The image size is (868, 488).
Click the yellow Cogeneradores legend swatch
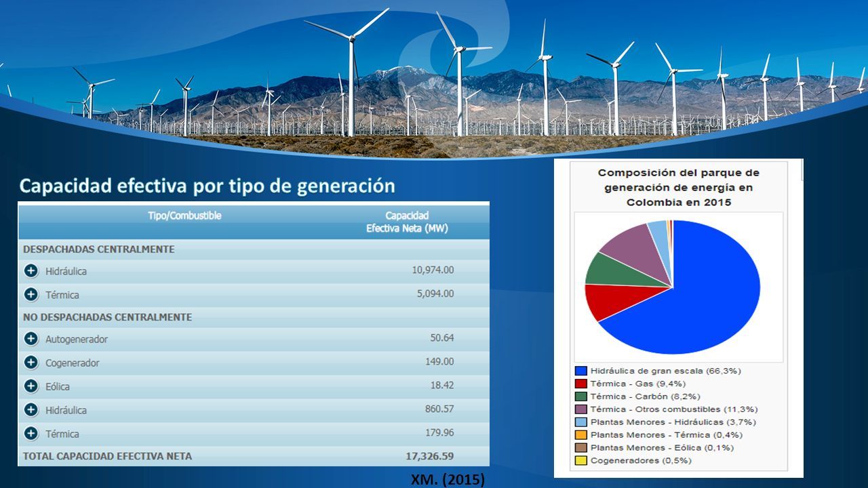[x=580, y=461]
